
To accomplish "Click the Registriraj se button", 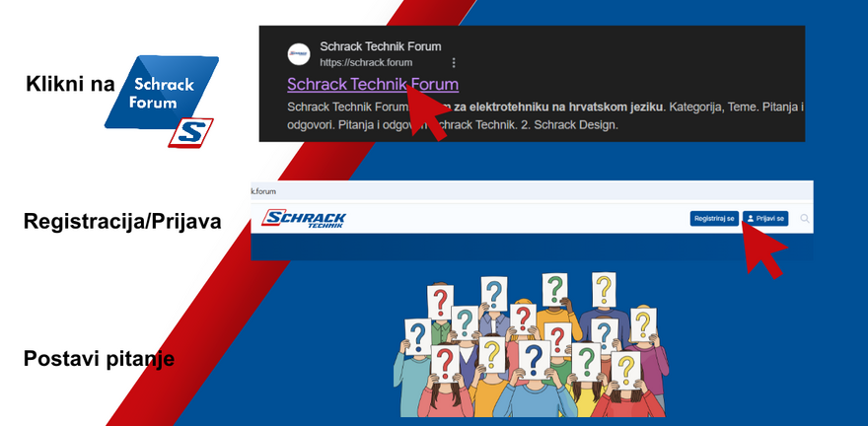I will point(714,219).
